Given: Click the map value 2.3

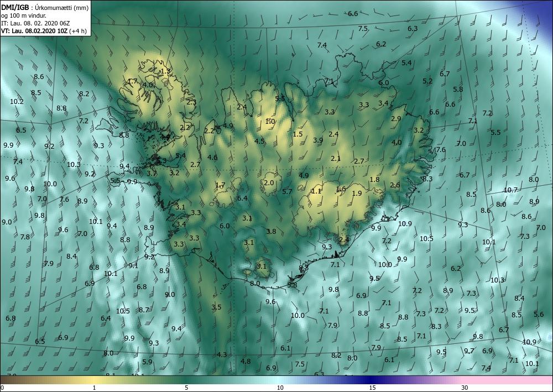Looking at the screenshot, I should tap(191, 102).
